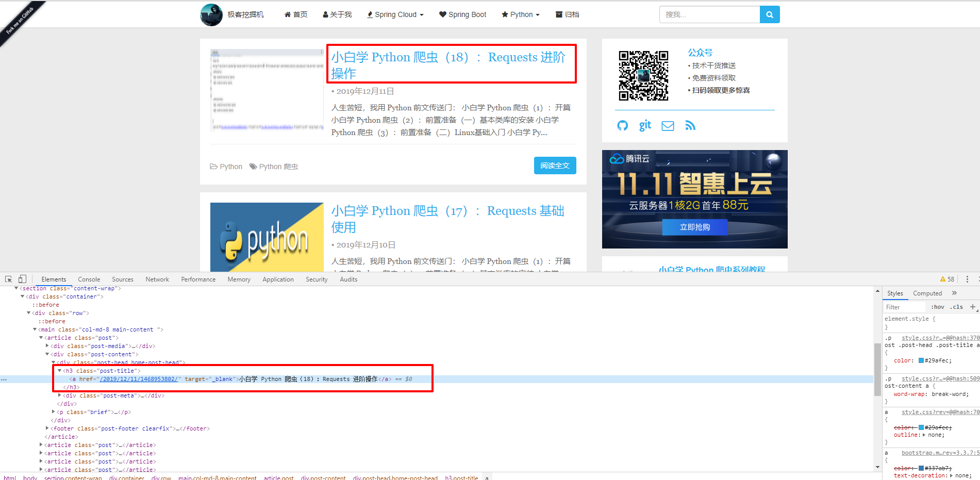
Task: Expand the post-footer clearfix footer node
Action: [47, 428]
